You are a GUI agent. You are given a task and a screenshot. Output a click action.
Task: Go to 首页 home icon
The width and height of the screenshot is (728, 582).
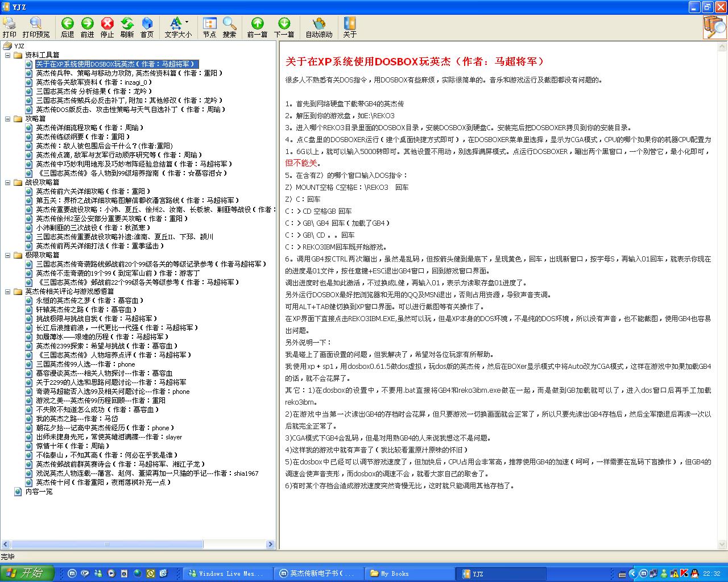pos(147,27)
